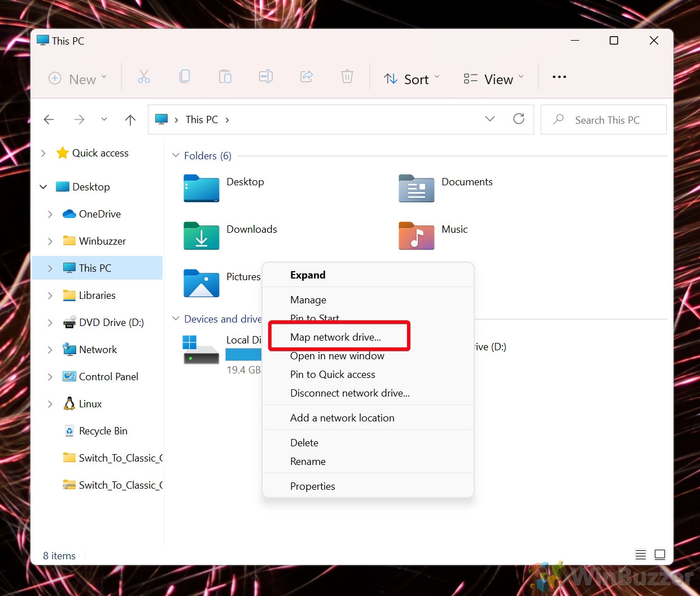Select Libraries in the navigation pane

point(97,295)
